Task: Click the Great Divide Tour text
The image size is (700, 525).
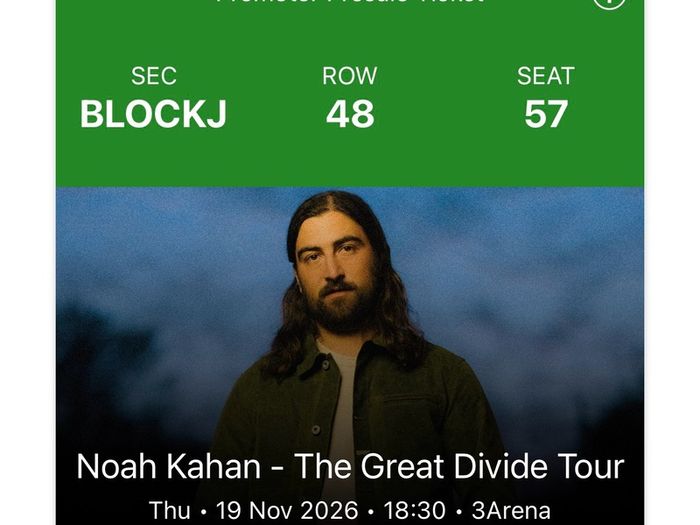Action: coord(459,467)
